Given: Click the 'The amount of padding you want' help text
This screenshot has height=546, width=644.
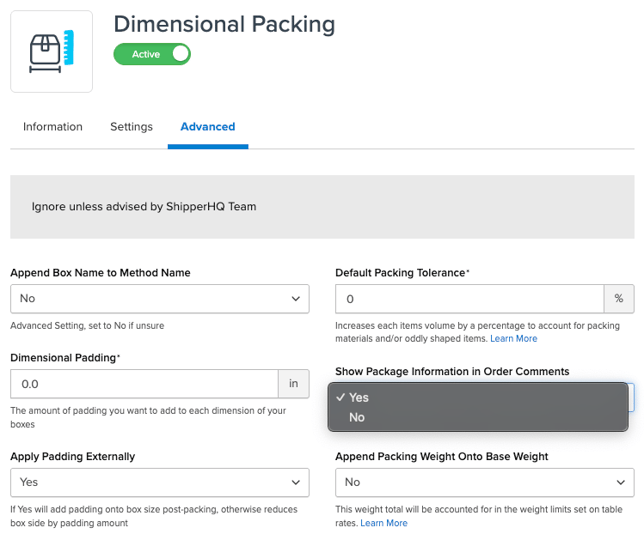Looking at the screenshot, I should [x=148, y=417].
